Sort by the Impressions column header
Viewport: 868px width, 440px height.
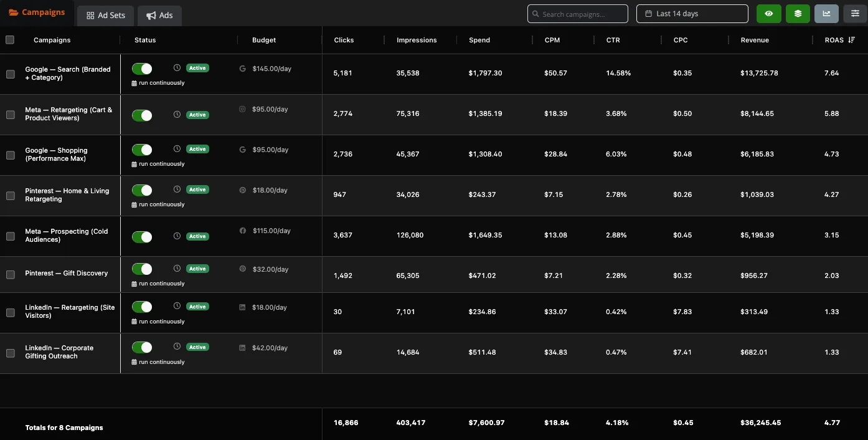pos(417,40)
